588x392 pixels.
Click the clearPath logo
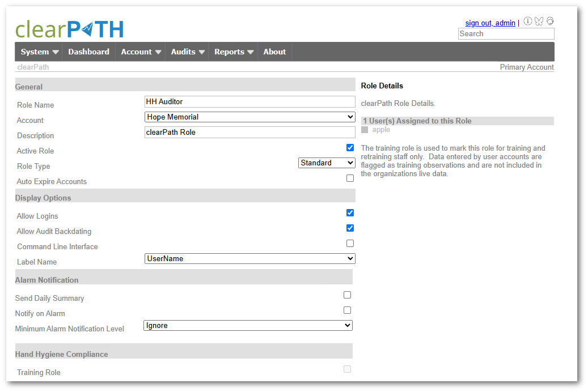click(69, 29)
